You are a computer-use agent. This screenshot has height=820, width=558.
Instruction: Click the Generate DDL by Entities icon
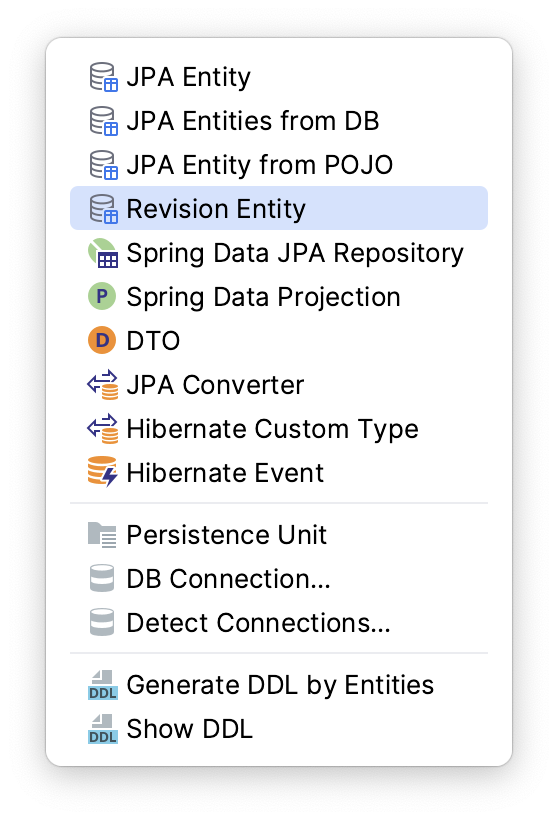[103, 685]
